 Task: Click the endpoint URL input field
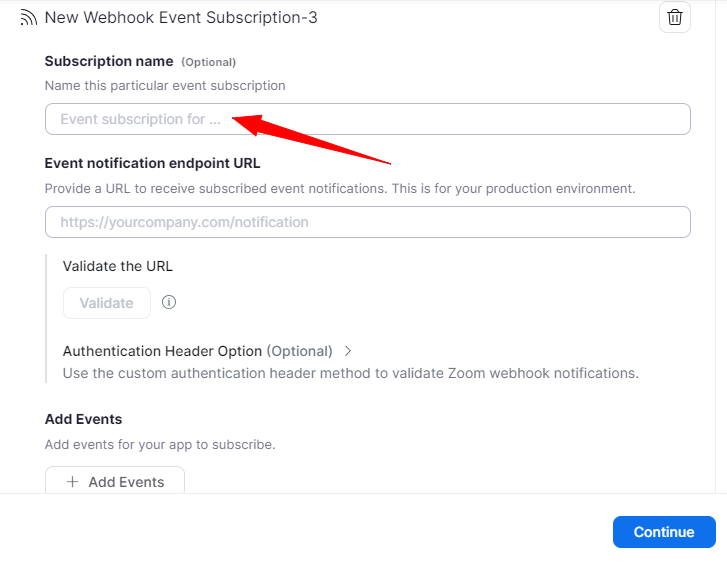pyautogui.click(x=367, y=222)
